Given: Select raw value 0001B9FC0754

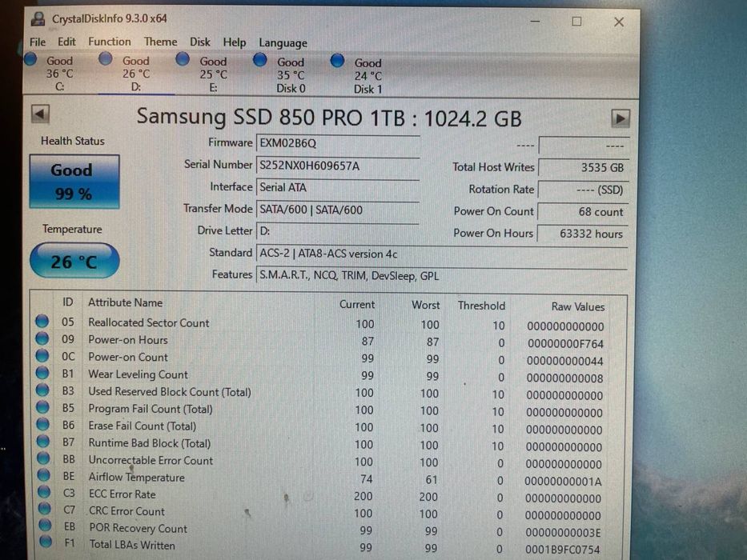Looking at the screenshot, I should [563, 550].
